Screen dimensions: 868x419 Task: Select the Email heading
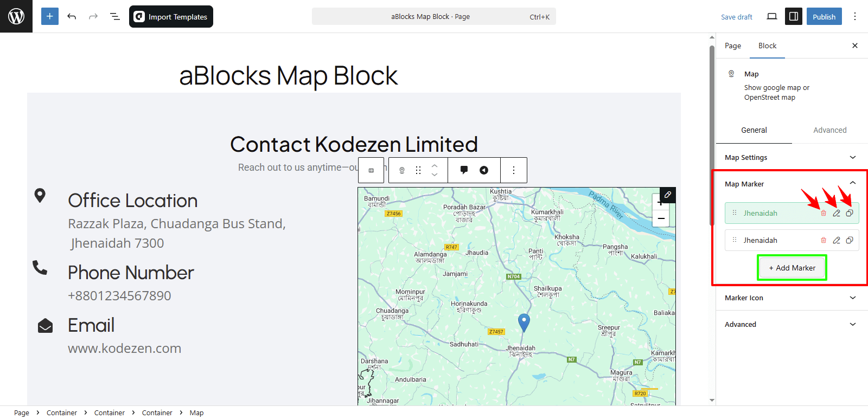pyautogui.click(x=91, y=325)
